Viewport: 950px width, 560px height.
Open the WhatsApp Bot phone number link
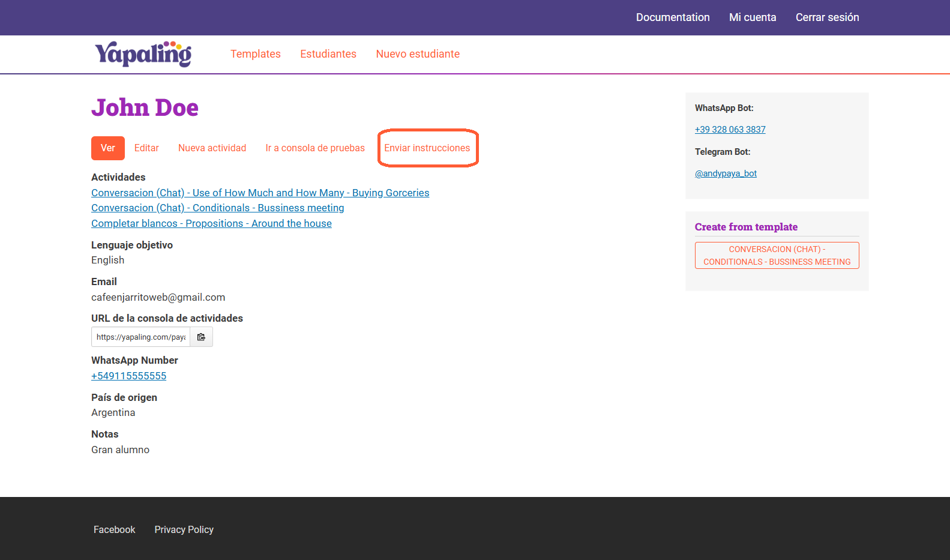730,130
